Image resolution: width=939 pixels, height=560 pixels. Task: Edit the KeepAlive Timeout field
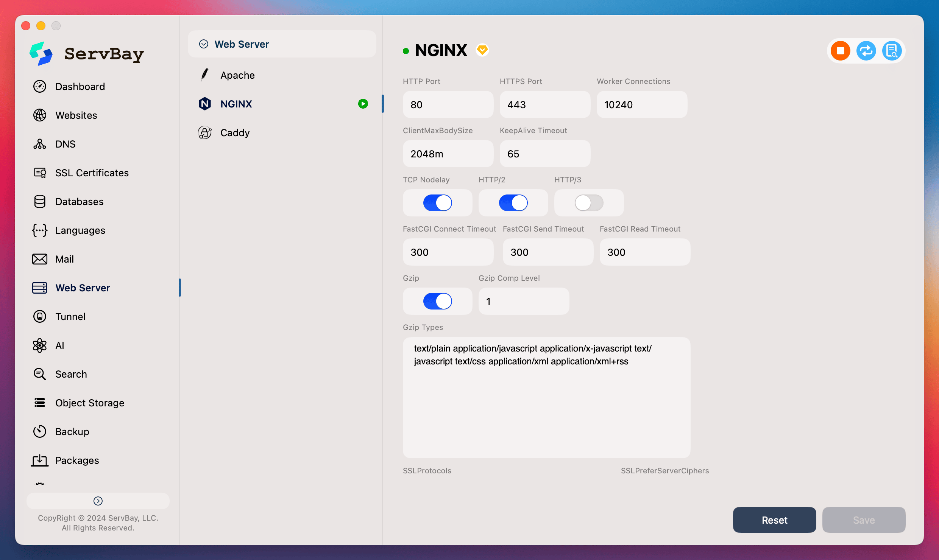(x=545, y=154)
